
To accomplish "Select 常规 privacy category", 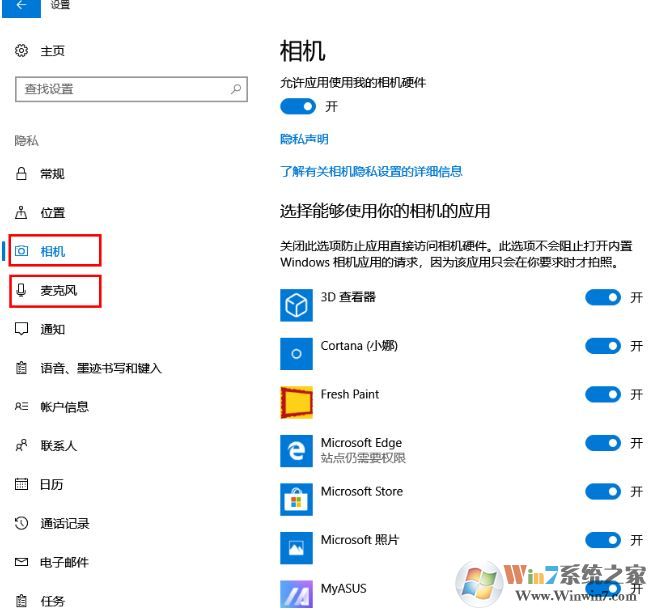I will tap(52, 174).
